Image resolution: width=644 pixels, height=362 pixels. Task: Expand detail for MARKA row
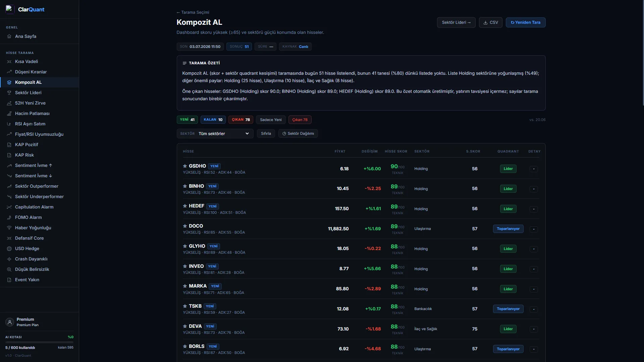point(534,289)
